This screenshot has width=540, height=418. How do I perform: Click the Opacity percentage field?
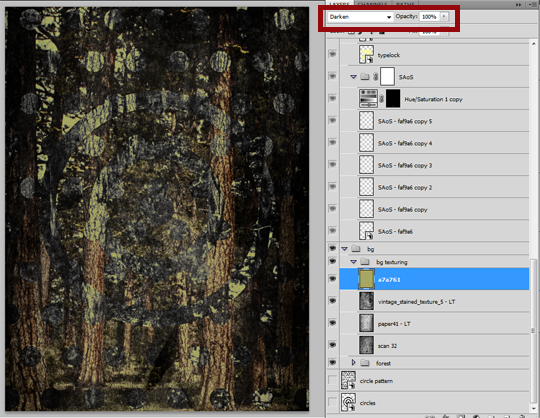[x=429, y=17]
